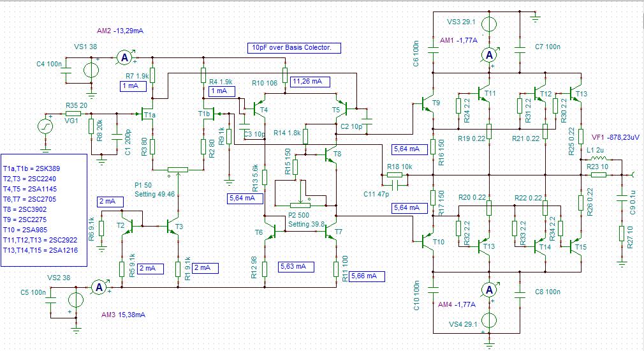Select the C11 47p capacitor symbol
This screenshot has width=644, height=351.
pyautogui.click(x=394, y=186)
